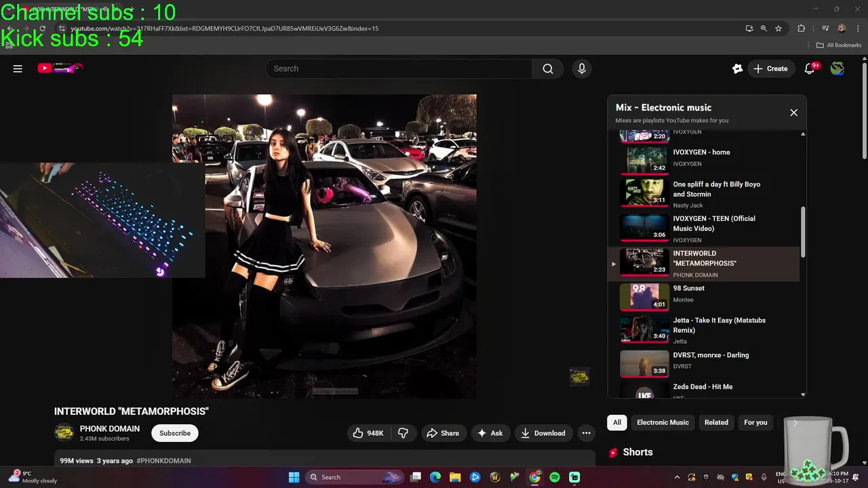Select INTERWORLD "METAMORPHOSIS" in playlist
This screenshot has height=488, width=868.
tap(705, 263)
